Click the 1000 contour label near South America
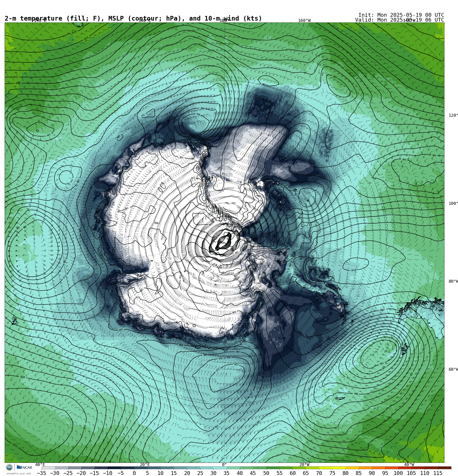The image size is (458, 476). tap(382, 310)
